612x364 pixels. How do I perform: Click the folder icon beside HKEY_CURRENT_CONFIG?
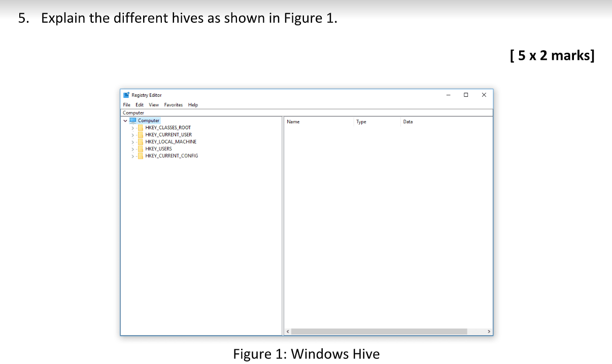(140, 156)
